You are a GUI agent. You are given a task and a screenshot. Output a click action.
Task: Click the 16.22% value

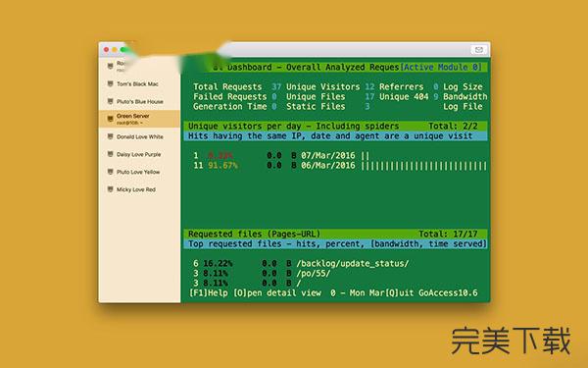[x=218, y=264]
